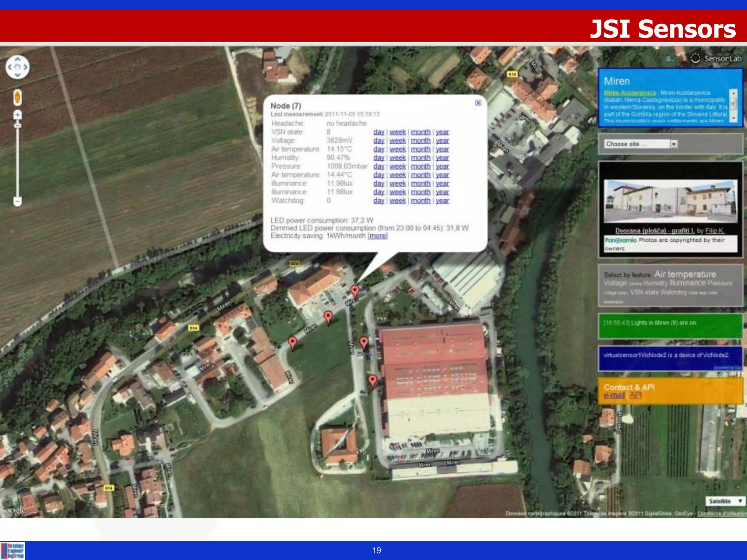The height and width of the screenshot is (560, 747).
Task: Select Air temperature feature tag
Action: [x=685, y=274]
